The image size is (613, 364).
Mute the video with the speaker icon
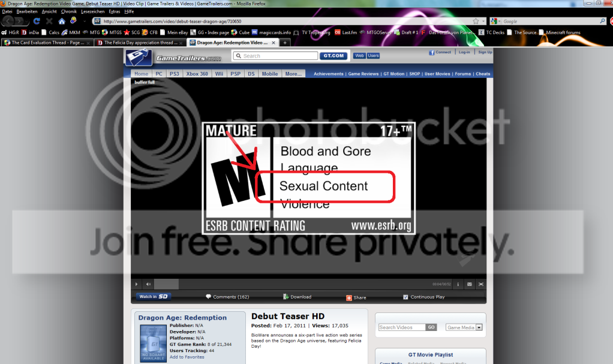click(x=148, y=284)
